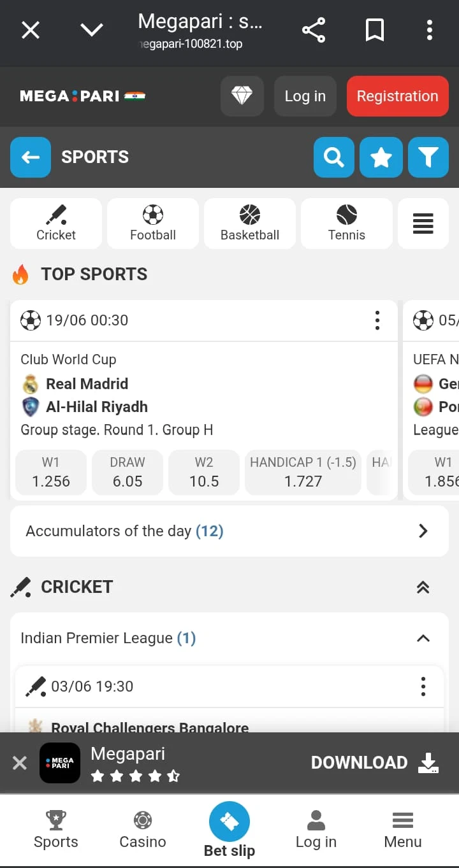Tap the diamond bonus icon
Viewport: 459px width, 868px height.
(x=242, y=96)
